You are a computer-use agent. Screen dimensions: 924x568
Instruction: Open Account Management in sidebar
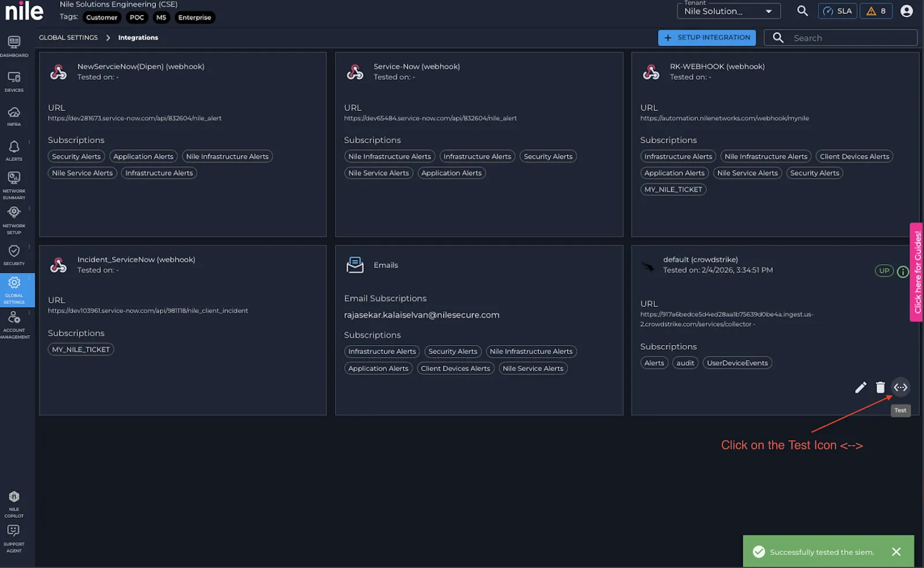[x=14, y=325]
